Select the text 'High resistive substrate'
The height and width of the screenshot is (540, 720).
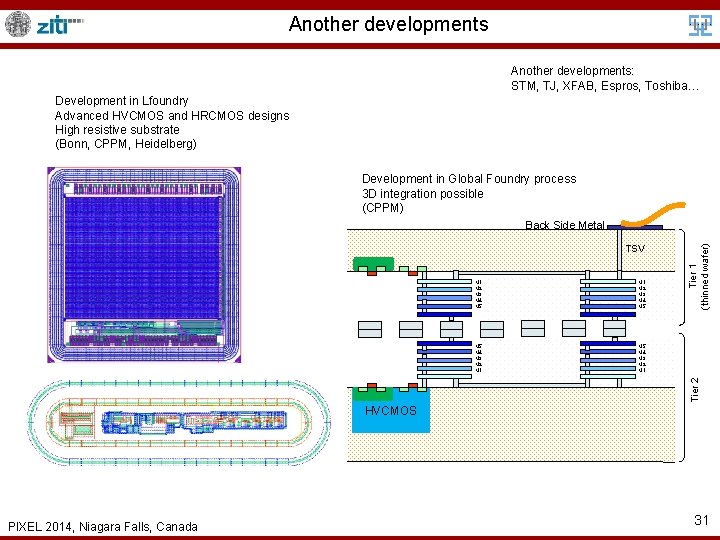[117, 129]
